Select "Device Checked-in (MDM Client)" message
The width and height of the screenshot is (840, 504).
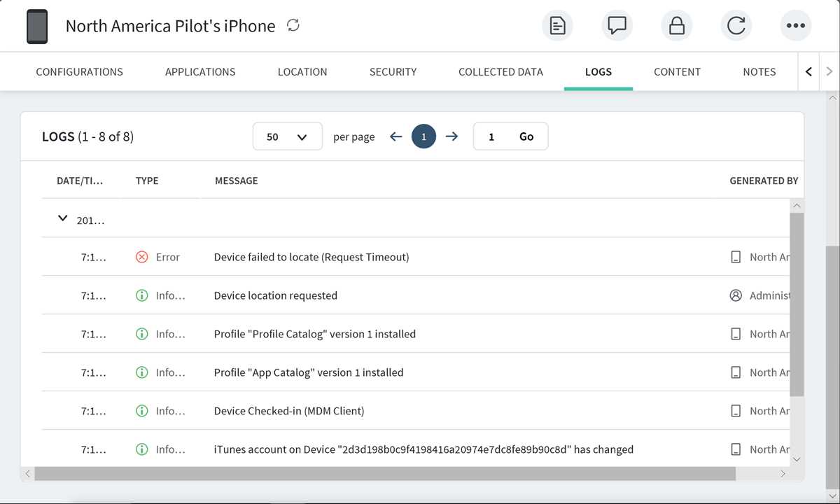coord(289,411)
